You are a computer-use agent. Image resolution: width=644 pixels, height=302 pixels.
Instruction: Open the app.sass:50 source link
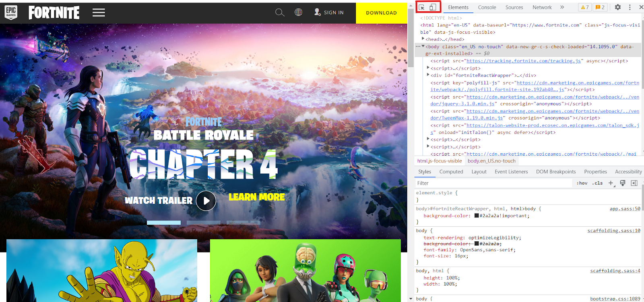pos(625,209)
